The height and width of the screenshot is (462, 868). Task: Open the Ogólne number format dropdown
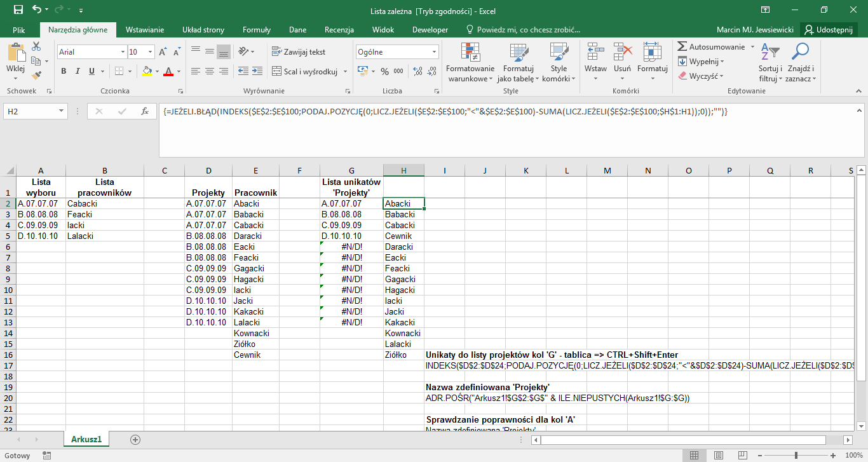pyautogui.click(x=433, y=51)
